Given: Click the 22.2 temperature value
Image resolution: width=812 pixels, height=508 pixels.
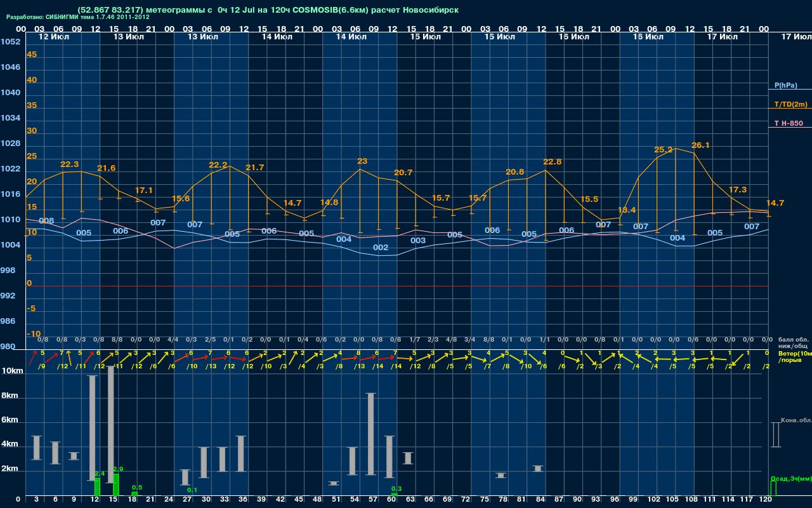Looking at the screenshot, I should coord(218,165).
